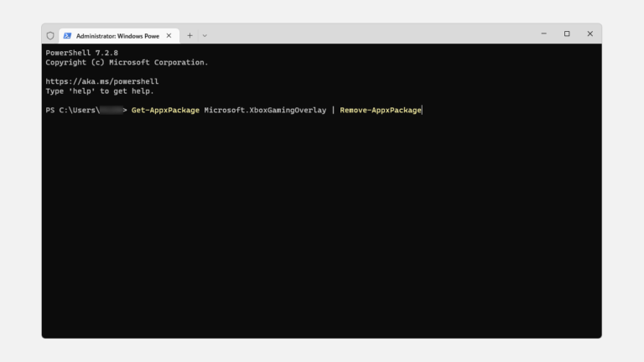Viewport: 644px width, 362px height.
Task: Open the https://aka.ms/powershell link
Action: pyautogui.click(x=101, y=81)
